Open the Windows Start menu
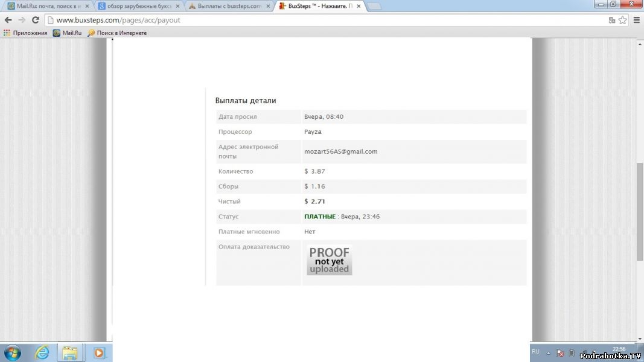The image size is (644, 362). tap(12, 352)
